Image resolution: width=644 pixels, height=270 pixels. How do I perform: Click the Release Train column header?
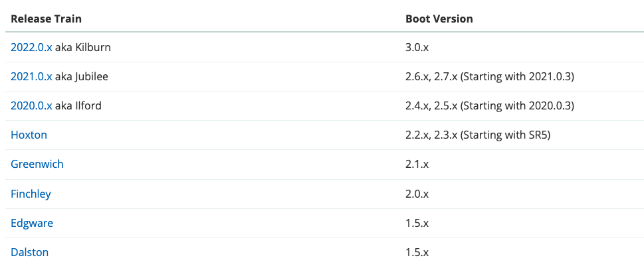pyautogui.click(x=46, y=19)
